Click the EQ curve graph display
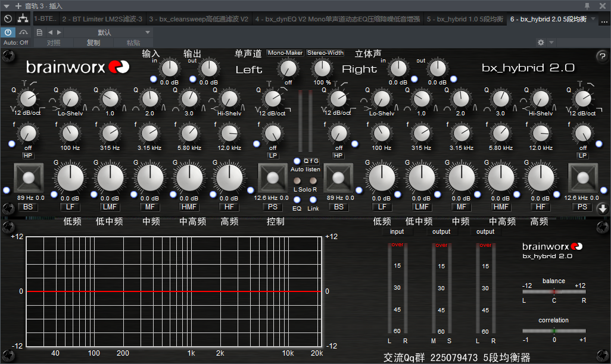The height and width of the screenshot is (364, 611). [174, 291]
